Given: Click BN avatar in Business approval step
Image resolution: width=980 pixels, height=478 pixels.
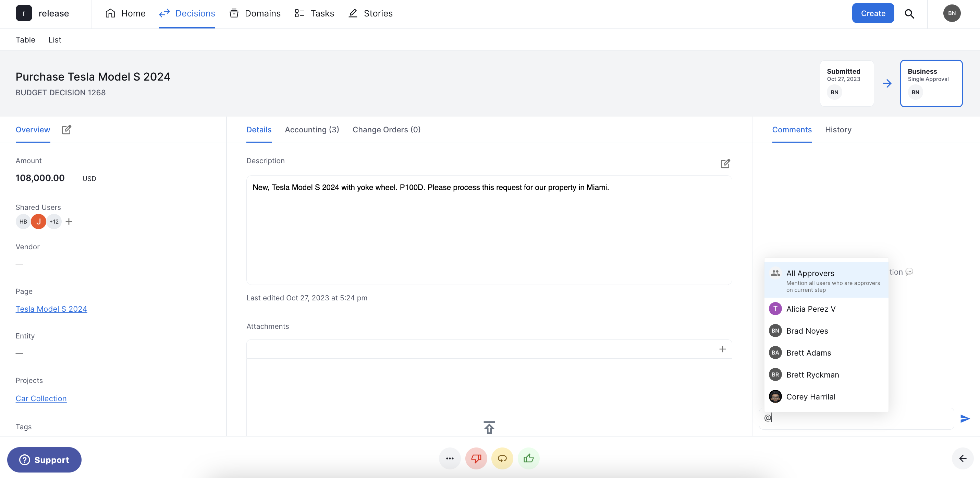Looking at the screenshot, I should tap(915, 93).
